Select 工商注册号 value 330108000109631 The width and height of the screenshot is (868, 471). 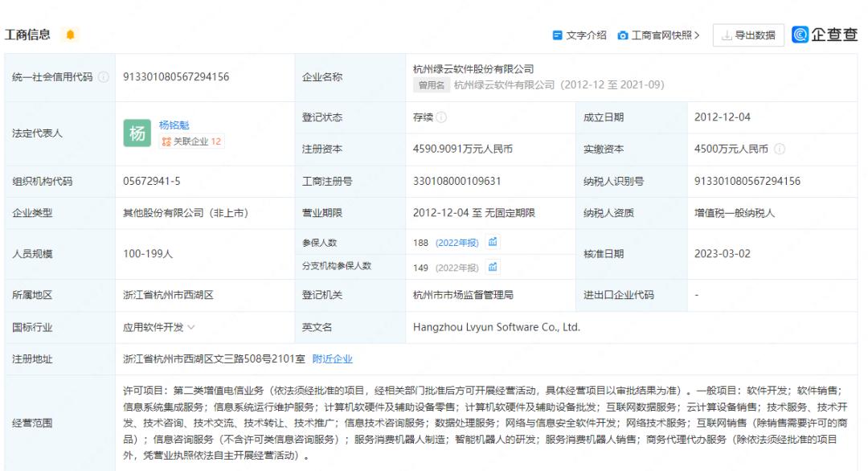[x=457, y=181]
